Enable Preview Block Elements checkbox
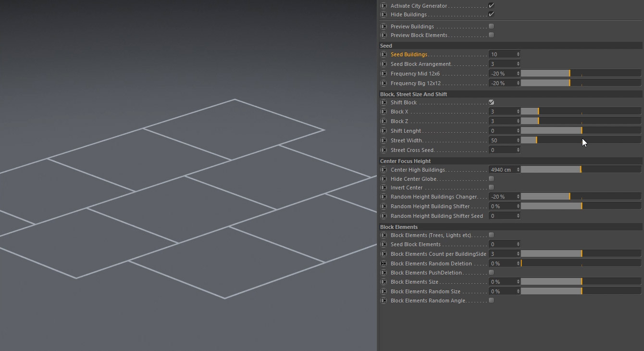This screenshot has height=351, width=644. point(491,35)
